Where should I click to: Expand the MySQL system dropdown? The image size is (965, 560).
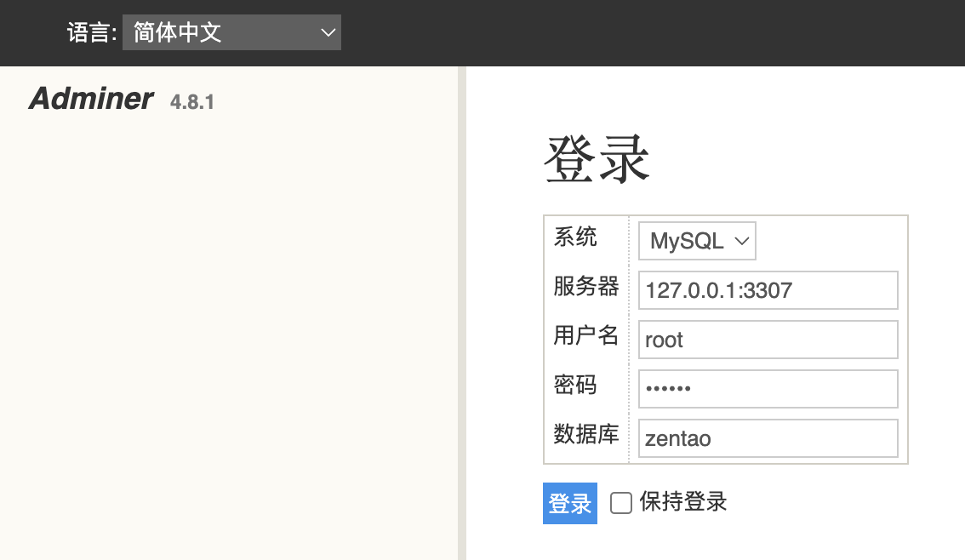697,241
